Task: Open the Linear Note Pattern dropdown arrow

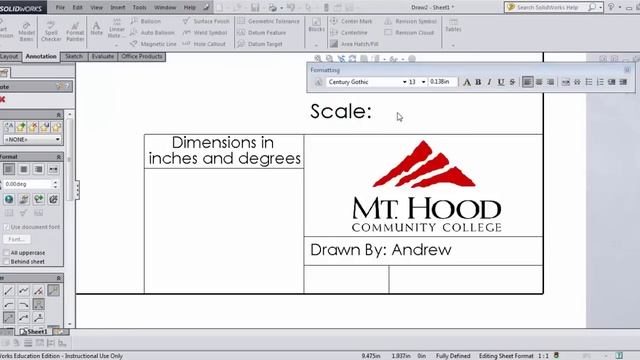Action: tap(116, 45)
